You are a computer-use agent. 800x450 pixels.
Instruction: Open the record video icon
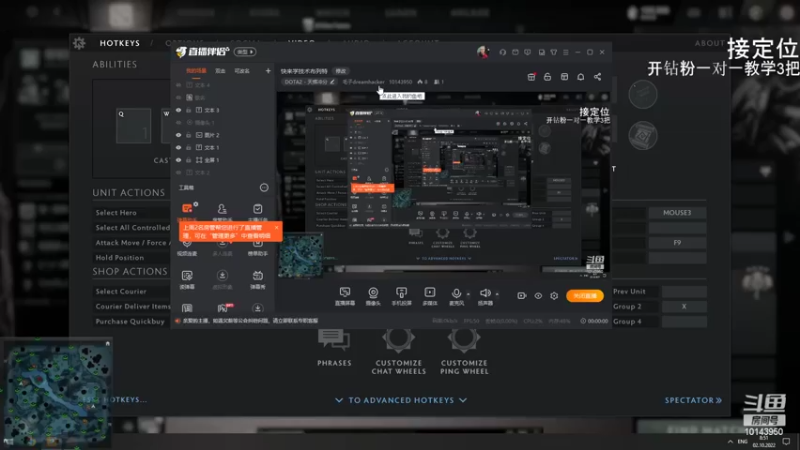coord(521,295)
